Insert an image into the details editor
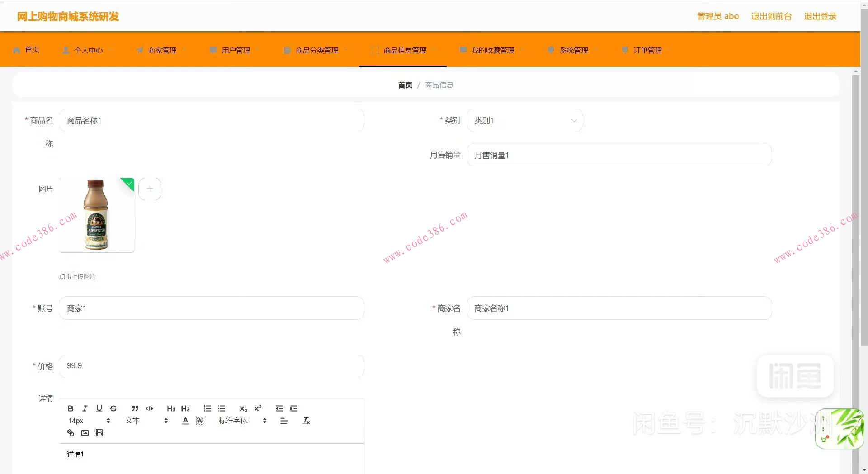 coord(85,433)
